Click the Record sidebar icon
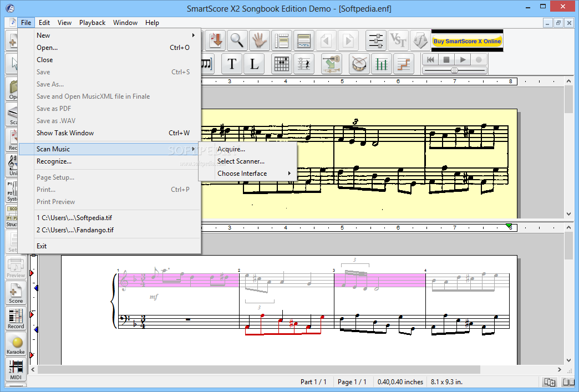This screenshot has height=392, width=579. tap(16, 319)
